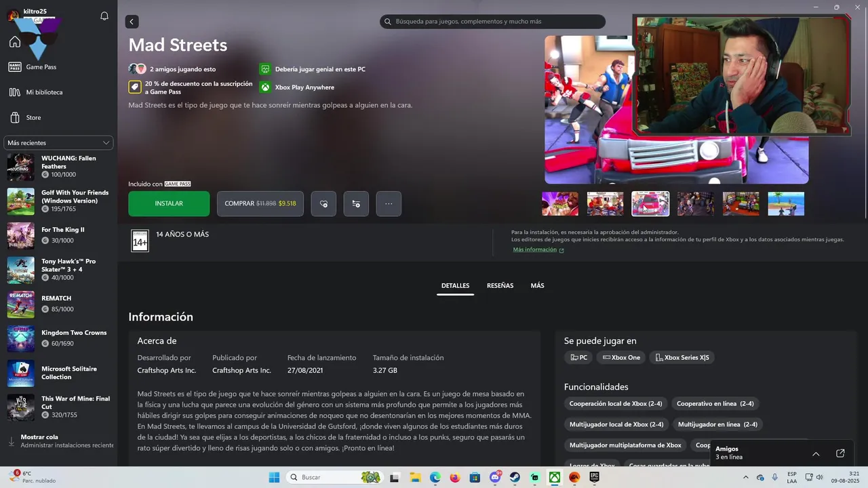Click Multijugador multiplataforma de Xbox tag
This screenshot has height=488, width=868.
point(625,445)
